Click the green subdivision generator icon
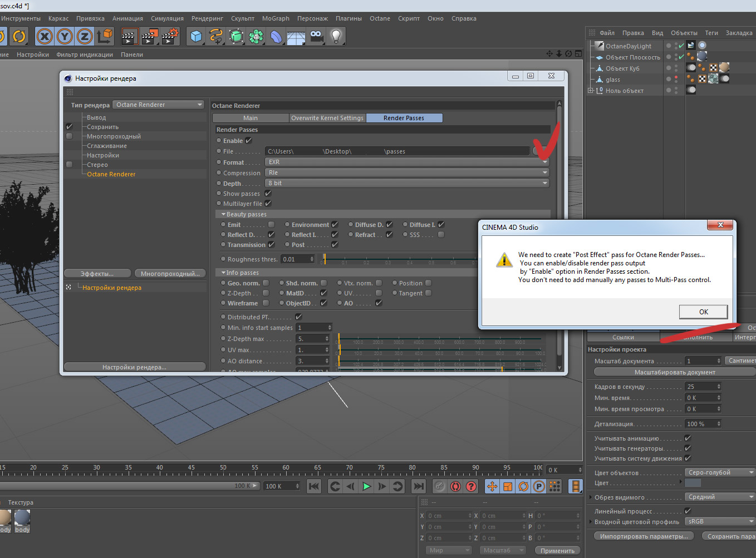The image size is (756, 558). coord(236,37)
